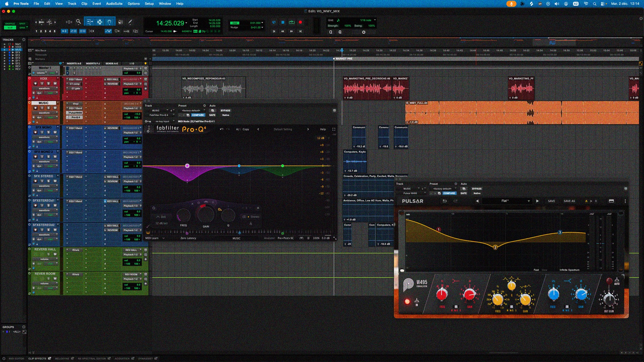Click the MARKET PRE timeline marker
Viewport: 644px width, 362px height.
point(334,59)
